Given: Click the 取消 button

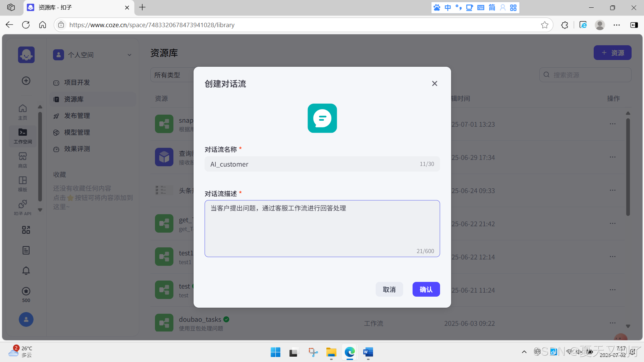Looking at the screenshot, I should pyautogui.click(x=389, y=289).
